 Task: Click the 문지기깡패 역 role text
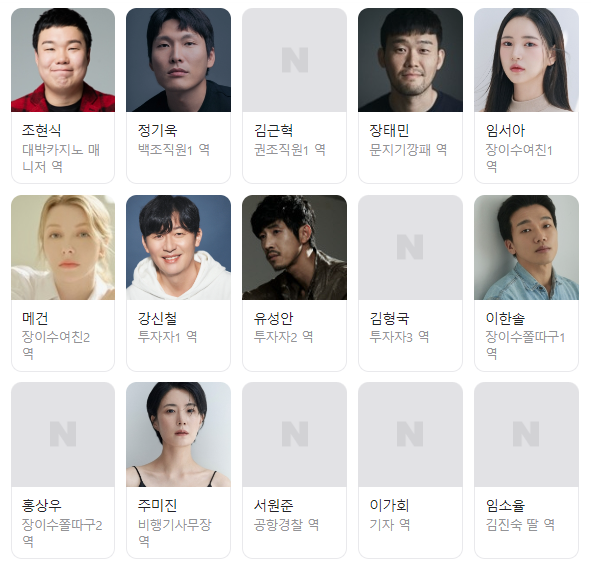tap(408, 150)
